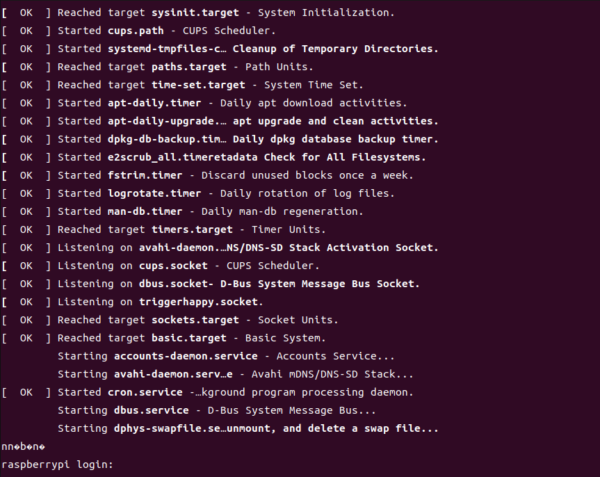The height and width of the screenshot is (477, 600).
Task: Click the timers.target line
Action: (x=163, y=230)
